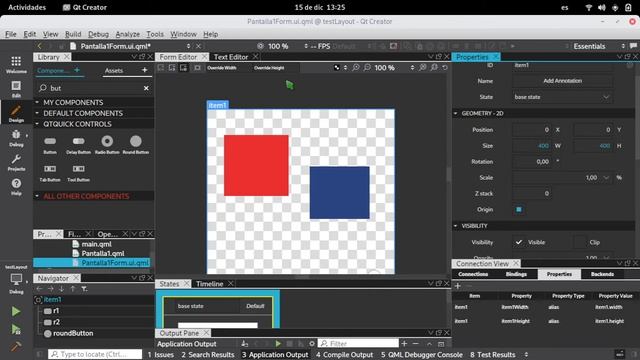Build project with the hammer icon

16,347
